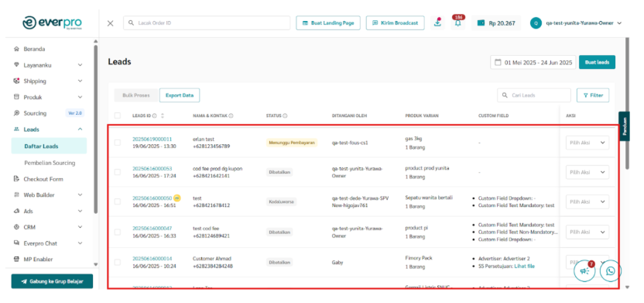Click the info icon next to Leads ID
The width and height of the screenshot is (644, 303).
click(155, 116)
